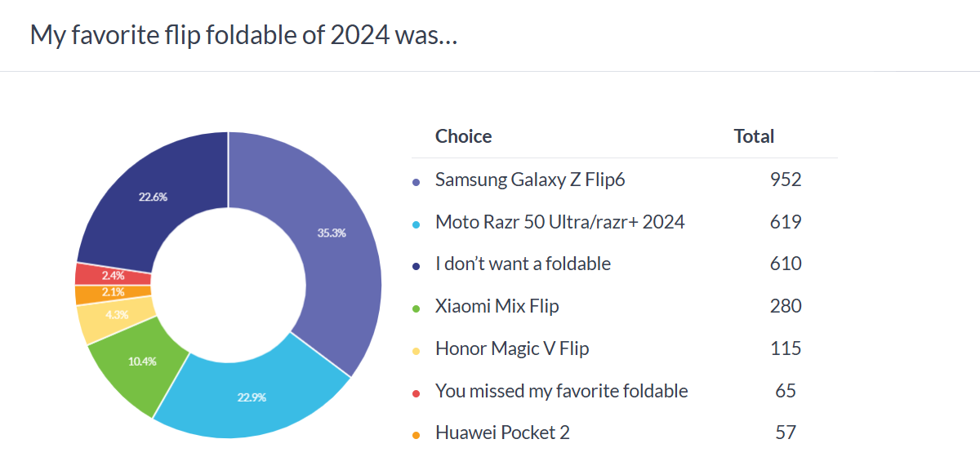Select the 4.3% yellow chart slice
Viewport: 980px width, 457px height.
pos(116,313)
